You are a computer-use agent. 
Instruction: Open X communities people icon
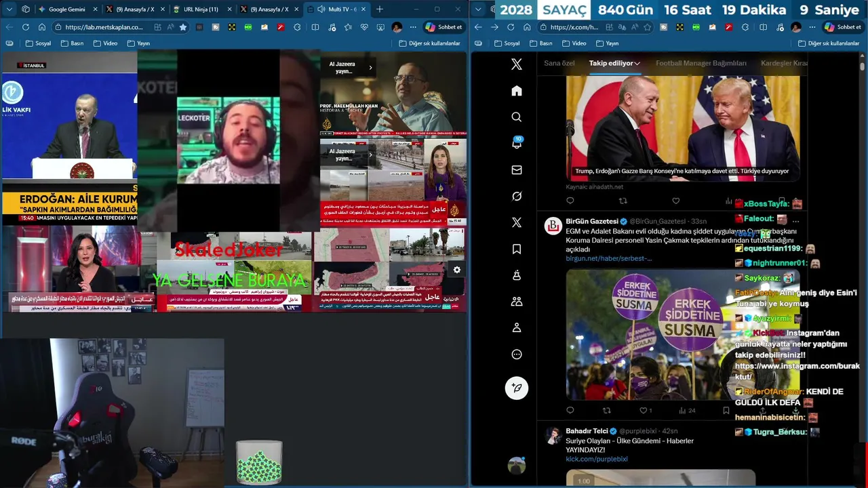coord(517,302)
